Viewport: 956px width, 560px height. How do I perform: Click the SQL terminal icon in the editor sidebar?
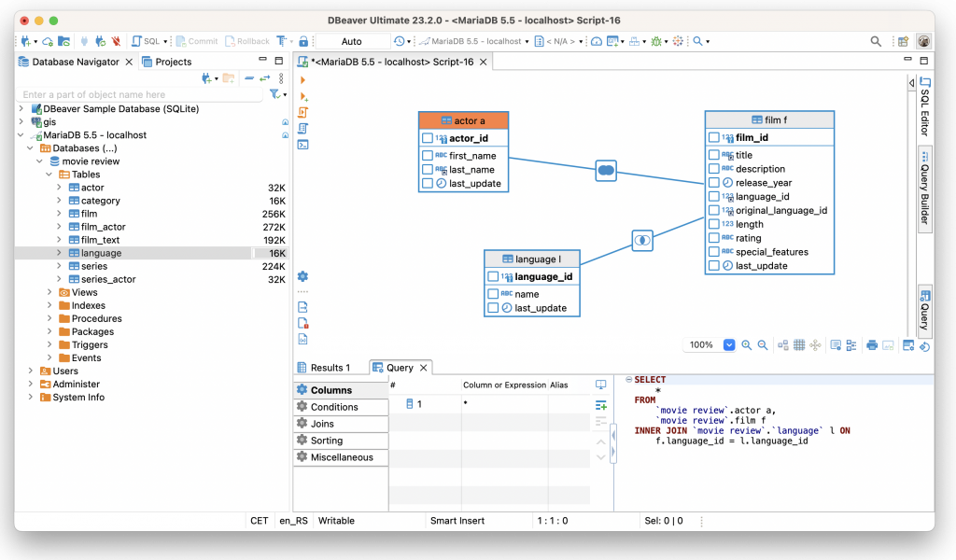coord(303,145)
